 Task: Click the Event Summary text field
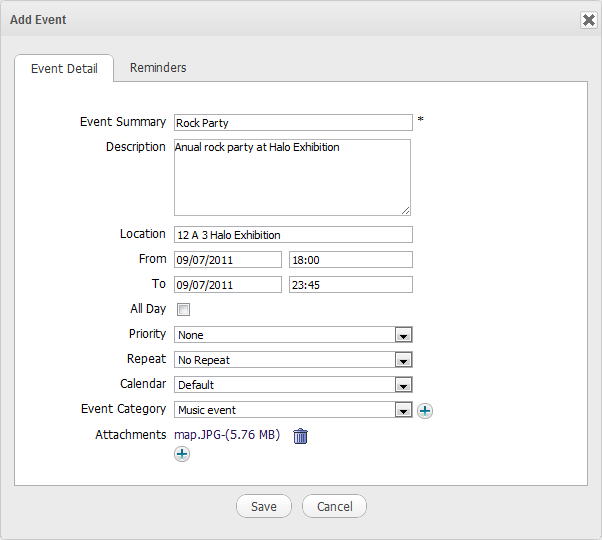[x=293, y=123]
